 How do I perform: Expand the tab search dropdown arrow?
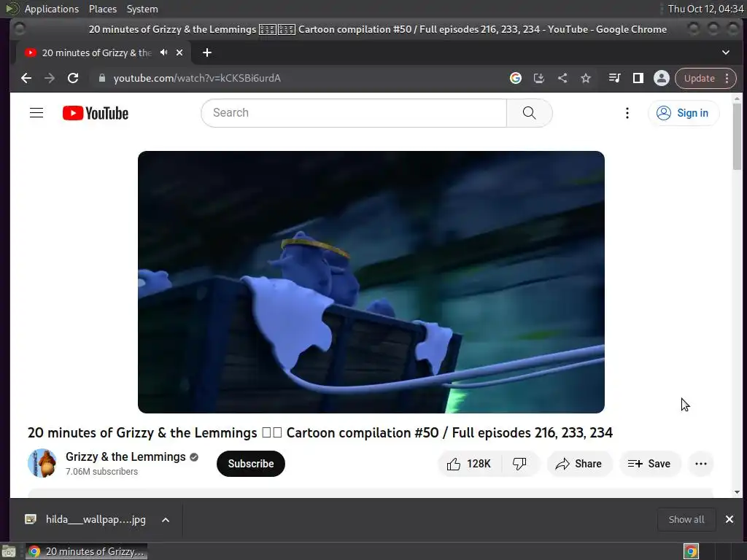pyautogui.click(x=726, y=52)
